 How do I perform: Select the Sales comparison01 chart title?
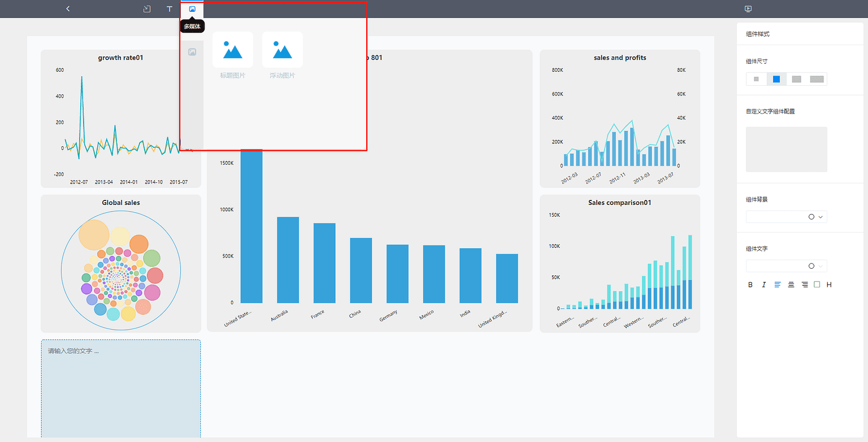[620, 203]
